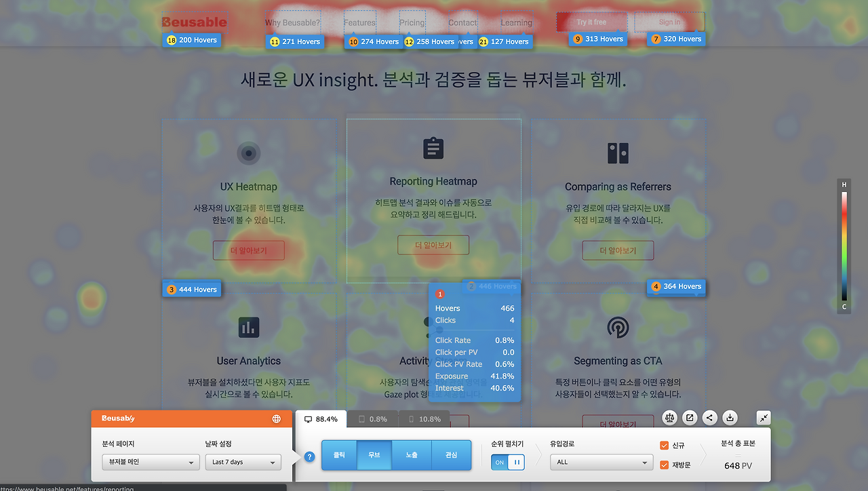
Task: Open the Pricing nav link
Action: (x=412, y=22)
